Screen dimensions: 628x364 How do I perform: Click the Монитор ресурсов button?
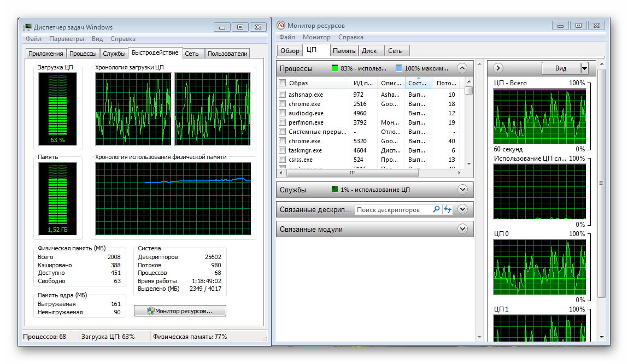[180, 311]
